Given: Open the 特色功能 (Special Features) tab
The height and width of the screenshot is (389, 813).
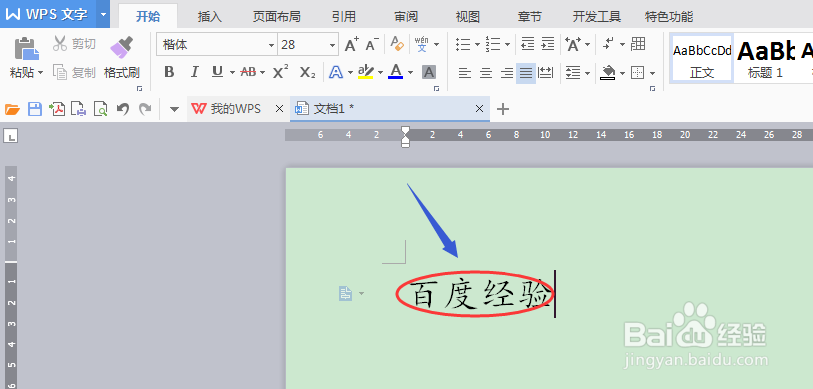Looking at the screenshot, I should tap(669, 17).
